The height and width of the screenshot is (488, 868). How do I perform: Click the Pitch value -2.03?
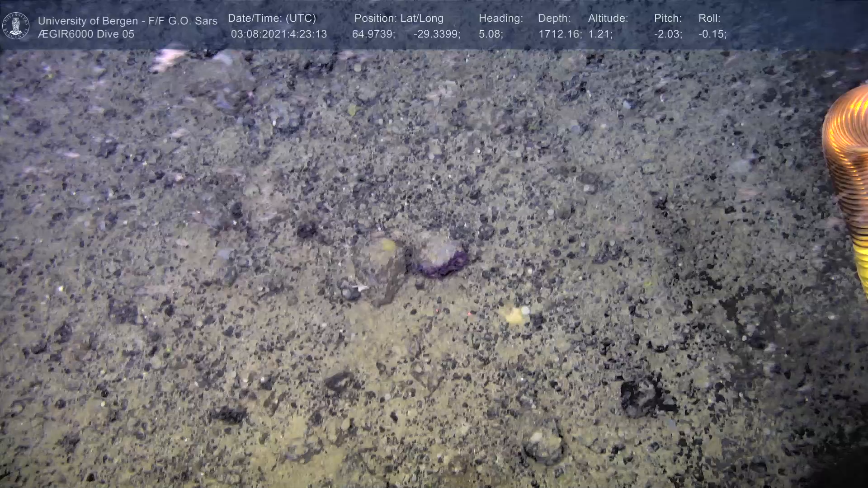coord(668,34)
